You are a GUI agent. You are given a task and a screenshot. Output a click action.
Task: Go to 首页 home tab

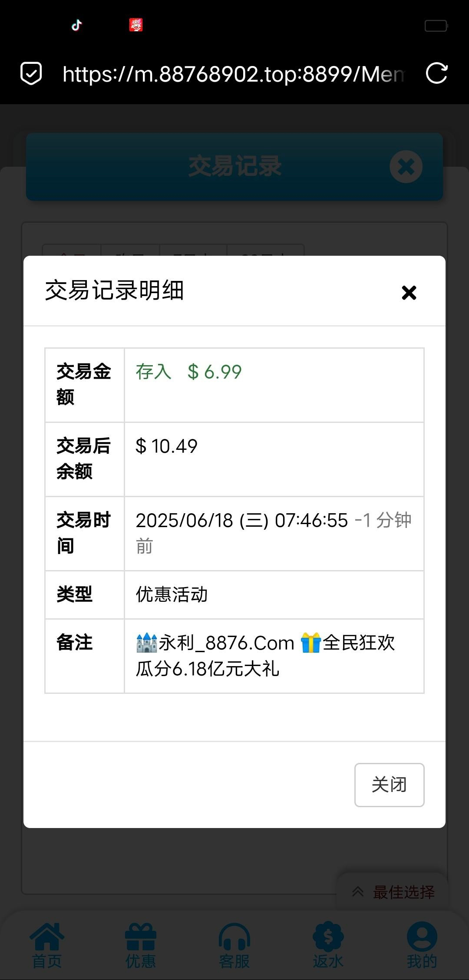pos(47,945)
